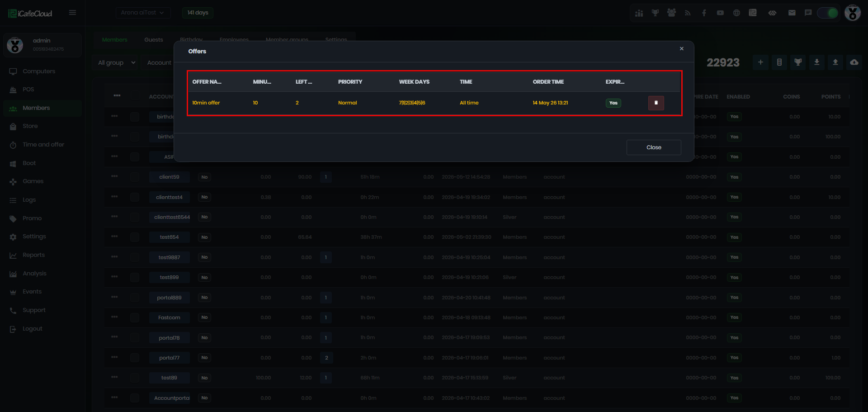Open the three-dot menu for test89

(x=114, y=377)
